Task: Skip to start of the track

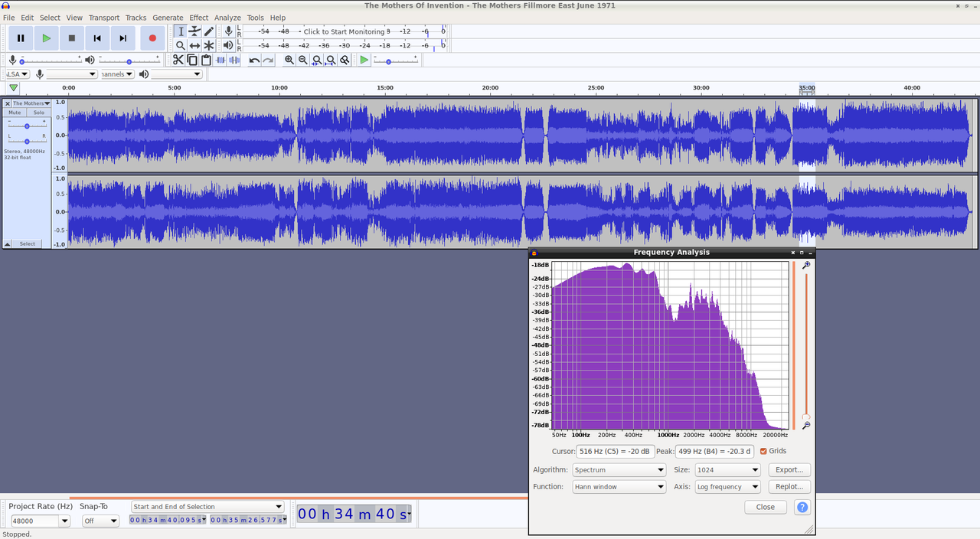Action: [97, 38]
